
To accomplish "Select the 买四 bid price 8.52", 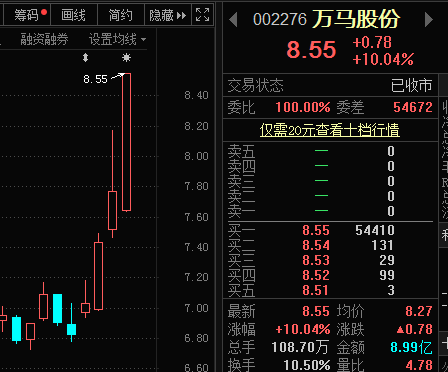I will click(316, 275).
